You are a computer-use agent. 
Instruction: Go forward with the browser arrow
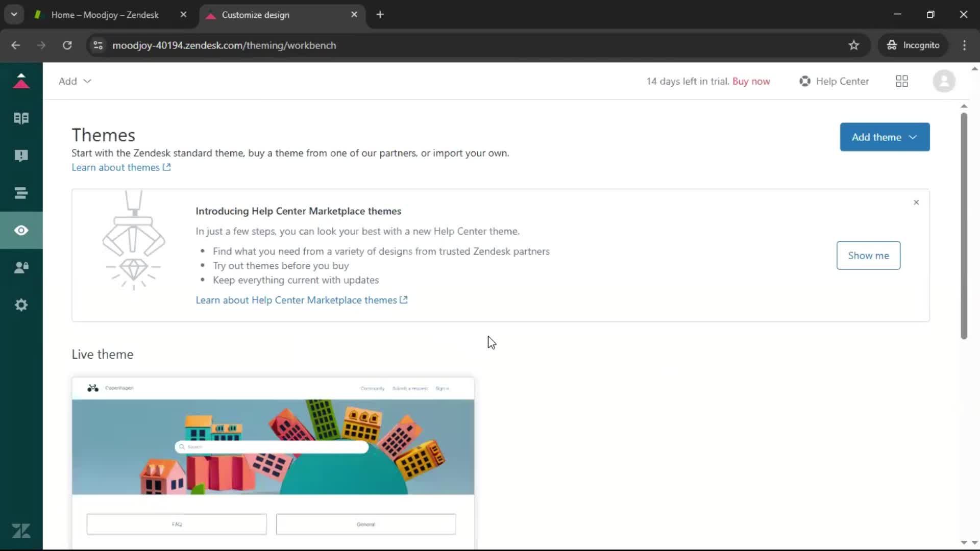(x=41, y=45)
